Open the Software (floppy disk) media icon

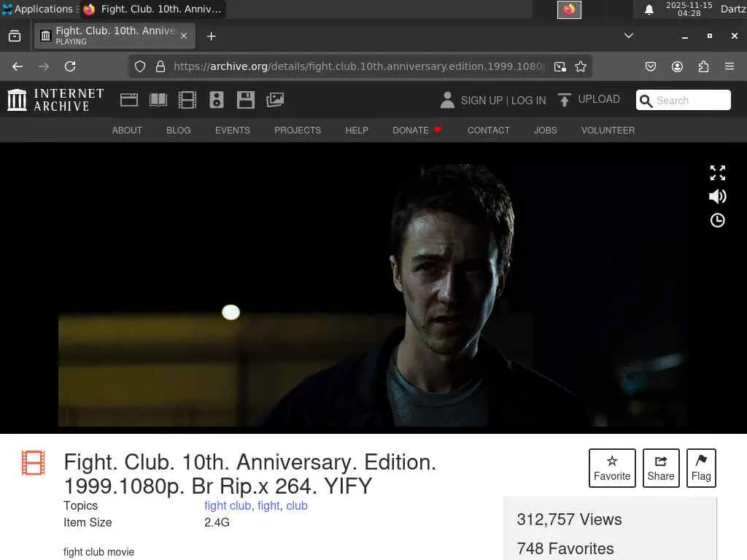point(245,100)
